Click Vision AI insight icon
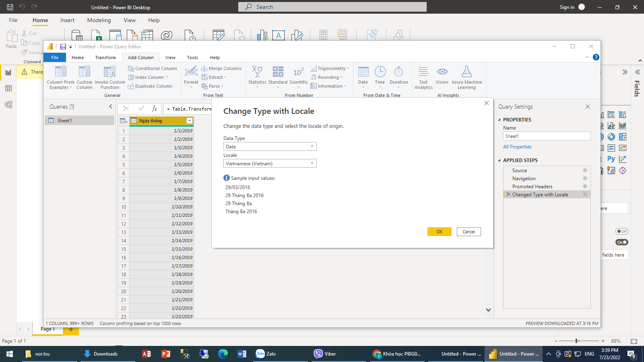 442,72
